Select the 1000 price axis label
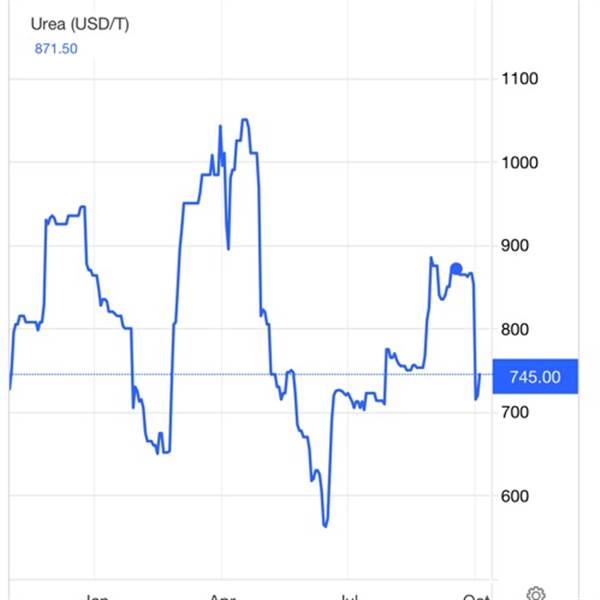600x600 pixels. click(x=520, y=163)
